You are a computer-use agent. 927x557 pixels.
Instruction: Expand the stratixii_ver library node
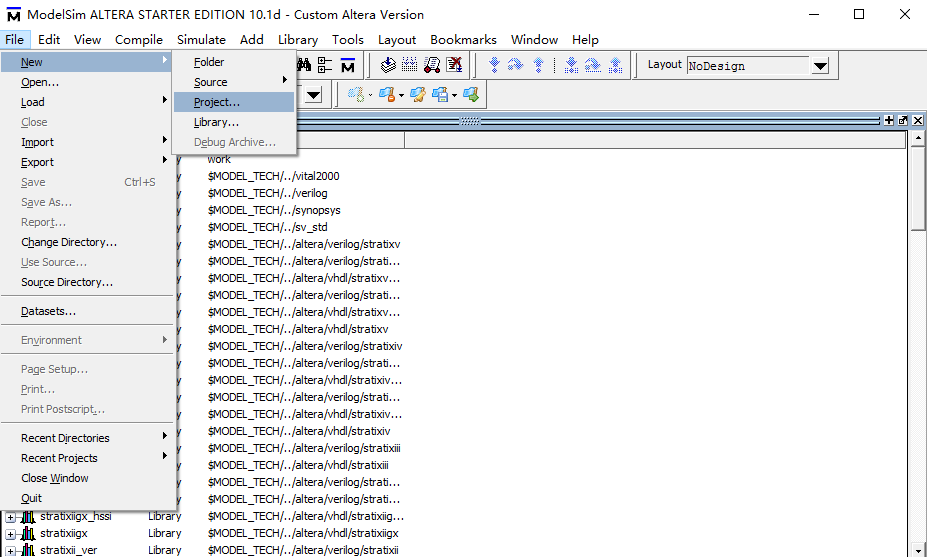pos(11,551)
